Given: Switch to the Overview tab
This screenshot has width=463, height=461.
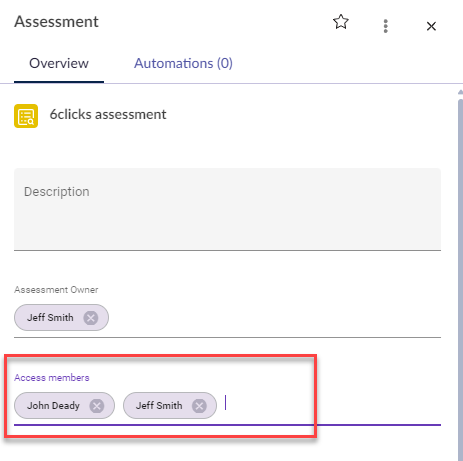Looking at the screenshot, I should pos(59,63).
